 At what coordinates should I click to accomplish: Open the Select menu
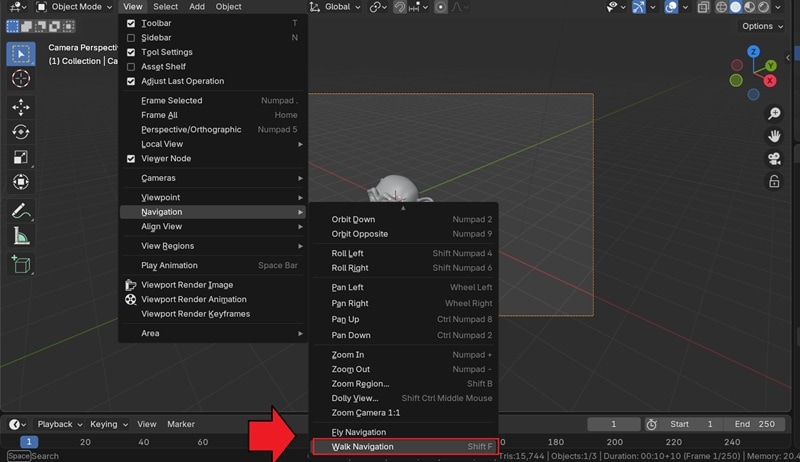pyautogui.click(x=165, y=7)
